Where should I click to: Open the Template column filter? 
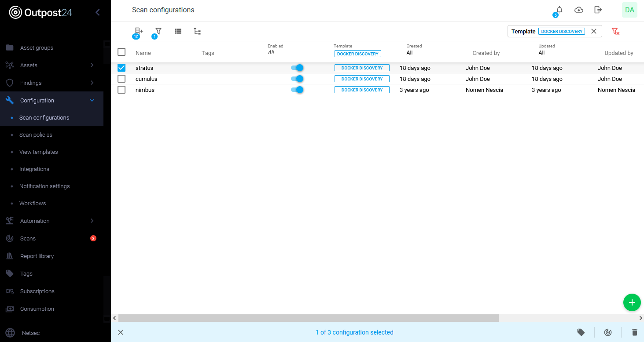[x=357, y=51]
